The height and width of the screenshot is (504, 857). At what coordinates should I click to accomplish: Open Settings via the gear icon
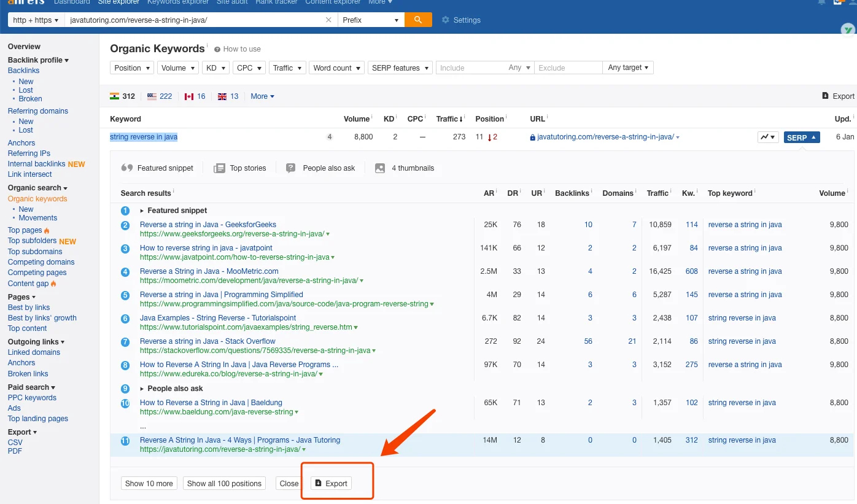[x=446, y=20]
